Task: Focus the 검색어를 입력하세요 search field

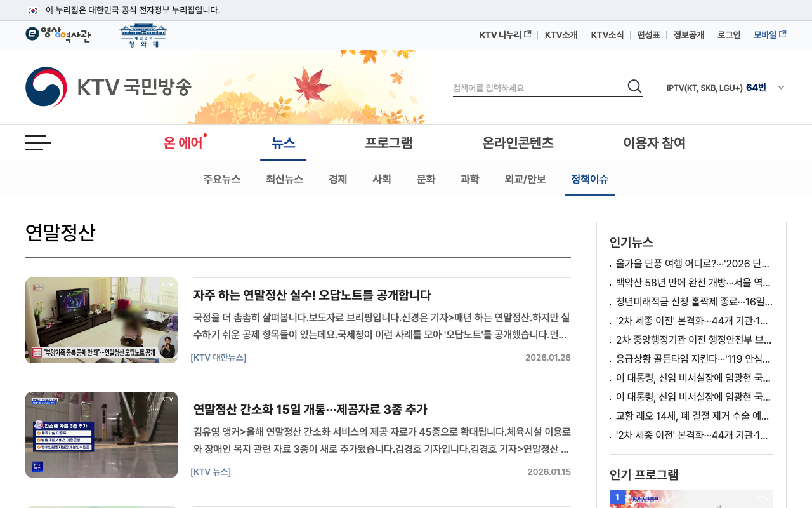Action: coord(539,88)
